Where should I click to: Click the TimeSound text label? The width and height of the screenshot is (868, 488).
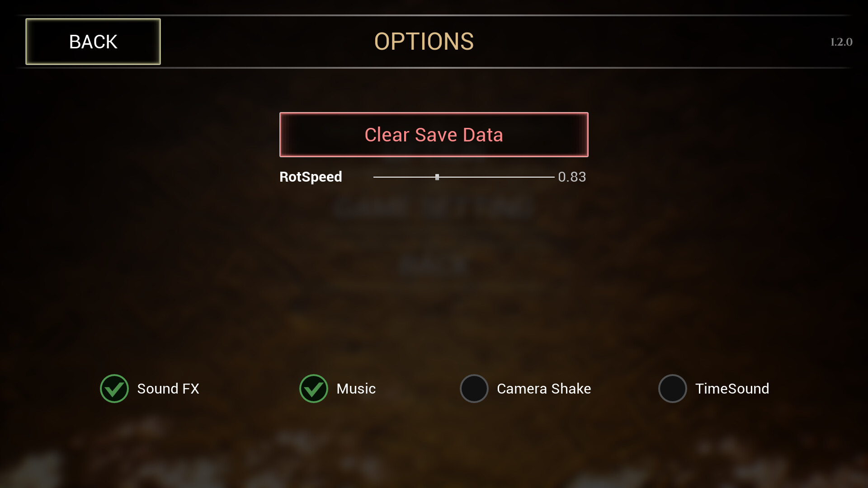click(732, 389)
